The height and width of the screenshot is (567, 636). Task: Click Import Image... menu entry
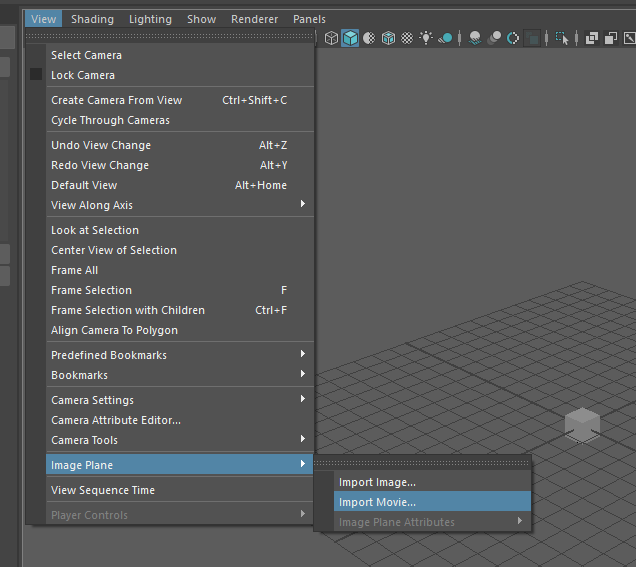coord(377,482)
